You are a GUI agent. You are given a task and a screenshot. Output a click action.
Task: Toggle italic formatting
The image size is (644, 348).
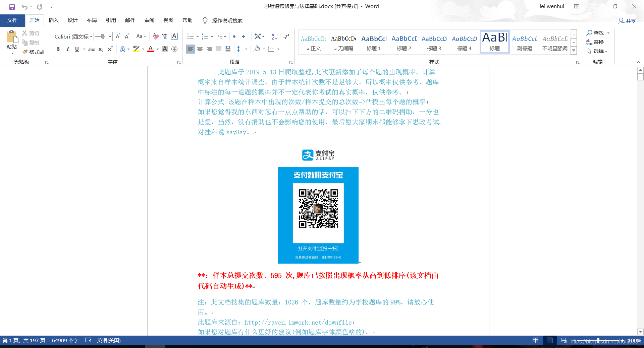pyautogui.click(x=67, y=49)
